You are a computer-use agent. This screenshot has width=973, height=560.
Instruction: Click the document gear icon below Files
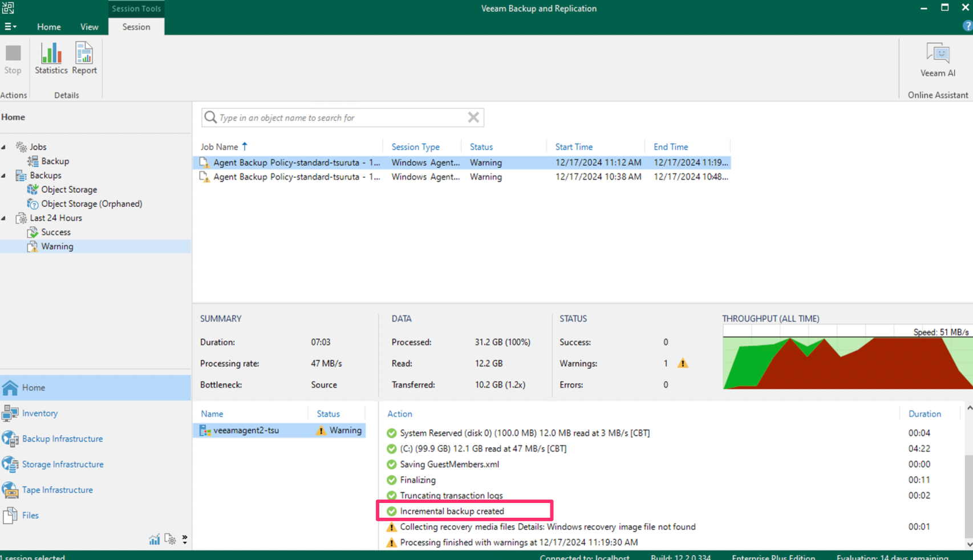coord(170,539)
